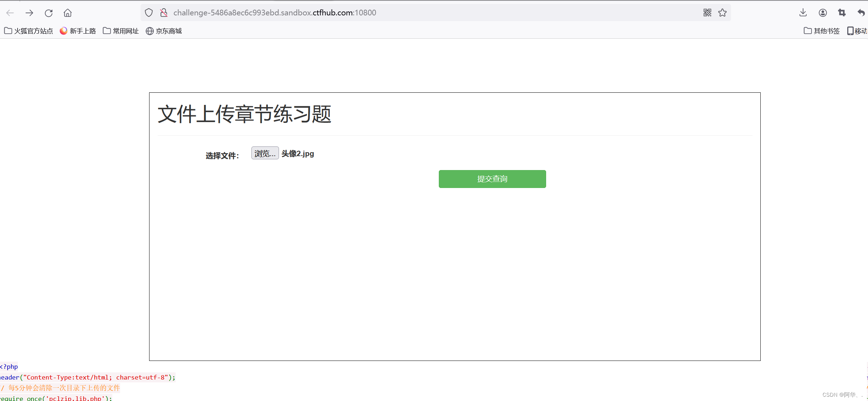The height and width of the screenshot is (401, 868).
Task: Click the address bar URL field
Action: point(429,13)
